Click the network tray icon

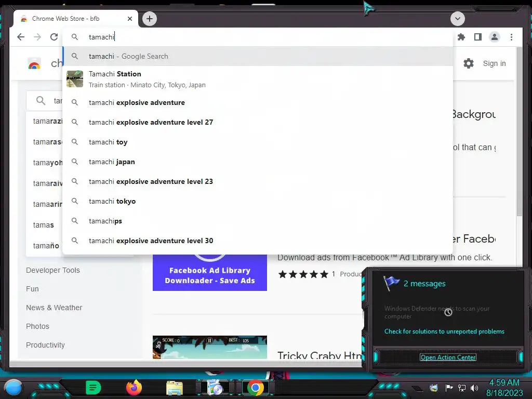click(462, 388)
